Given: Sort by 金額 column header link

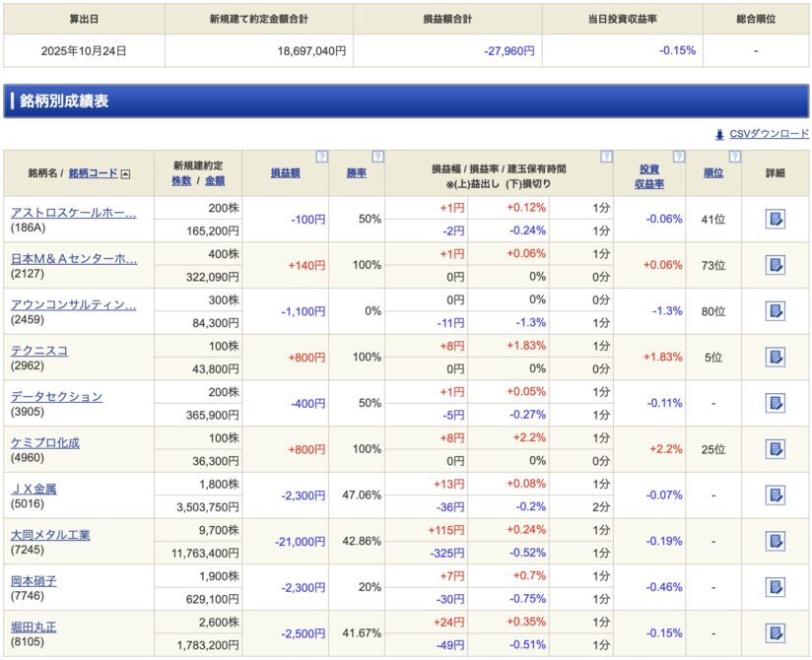Looking at the screenshot, I should click(215, 180).
